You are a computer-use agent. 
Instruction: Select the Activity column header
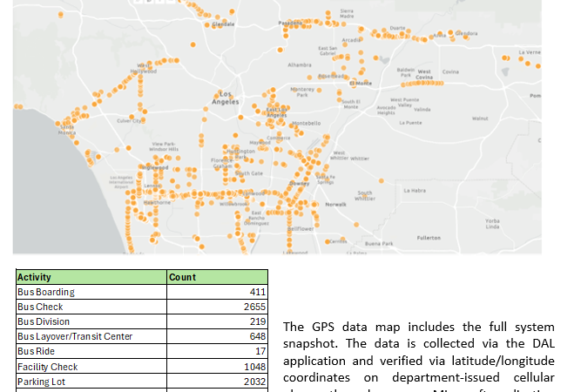coord(35,277)
